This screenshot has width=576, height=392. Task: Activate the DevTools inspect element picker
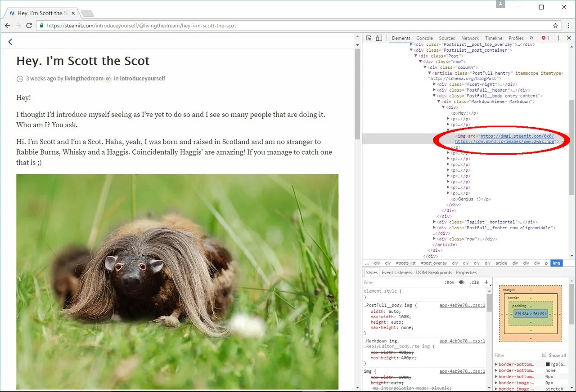[x=369, y=38]
